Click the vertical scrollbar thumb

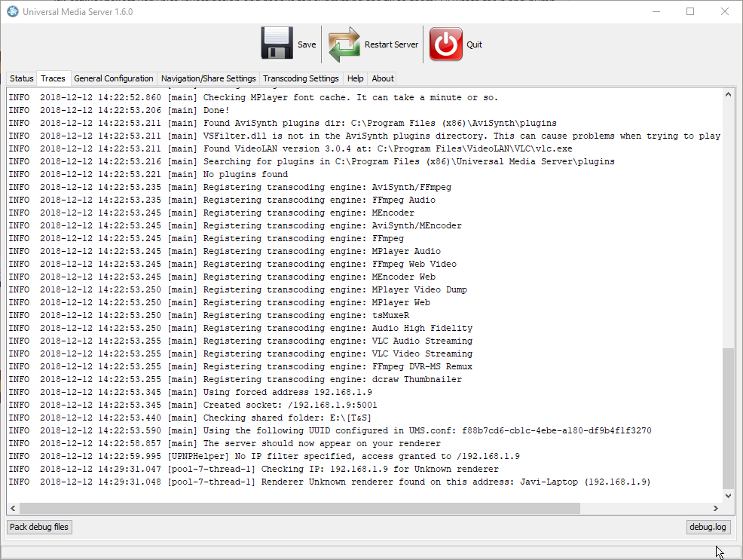729,418
